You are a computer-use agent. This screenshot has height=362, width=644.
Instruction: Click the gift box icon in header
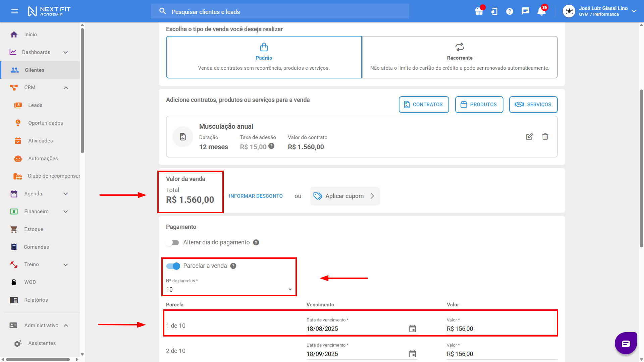coord(479,11)
